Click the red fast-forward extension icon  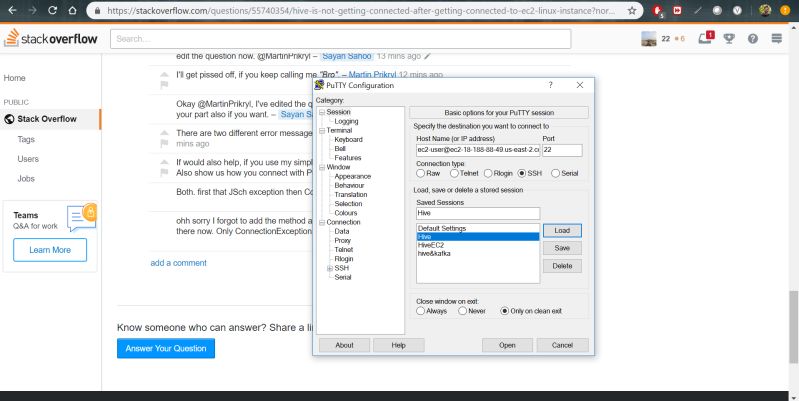pos(677,10)
